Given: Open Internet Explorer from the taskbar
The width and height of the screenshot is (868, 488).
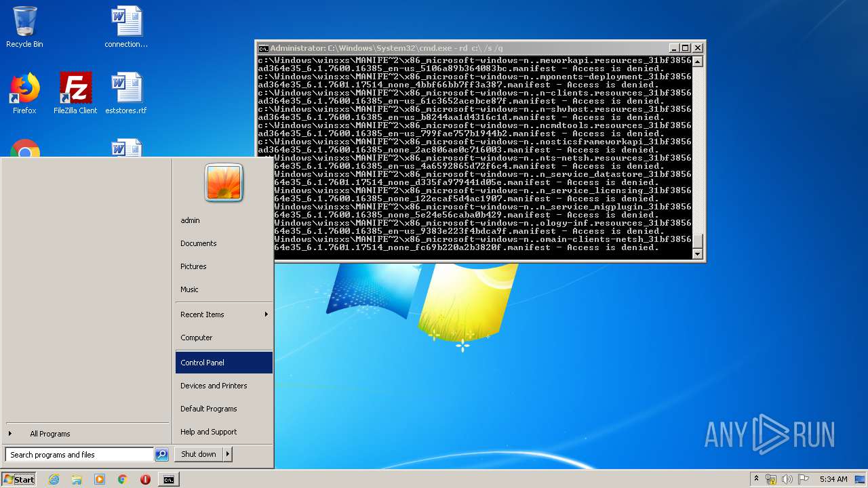Looking at the screenshot, I should [x=54, y=479].
